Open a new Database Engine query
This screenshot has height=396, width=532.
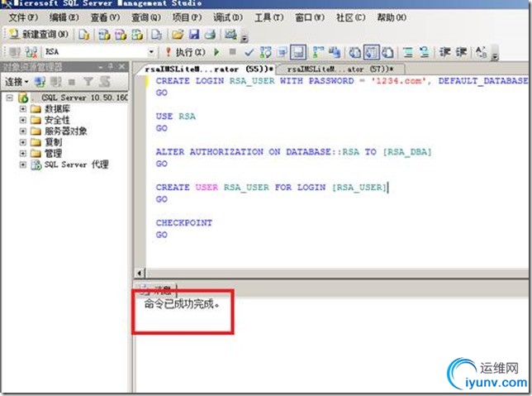[x=83, y=34]
